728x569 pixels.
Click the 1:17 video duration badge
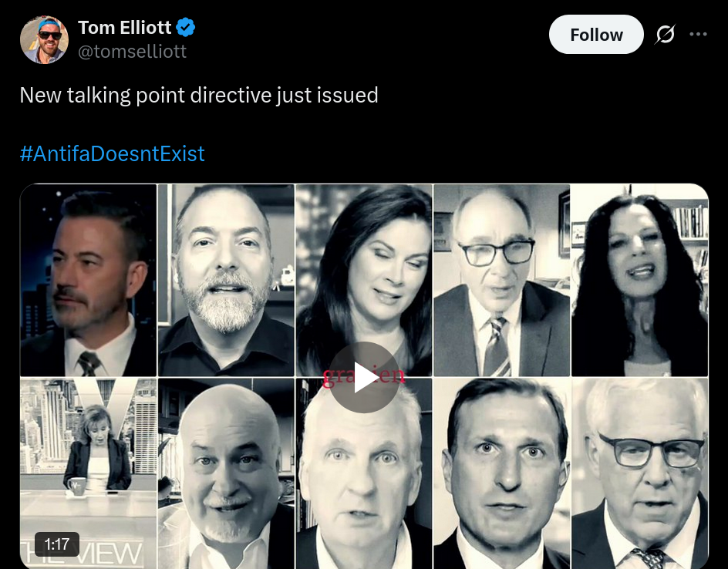57,544
